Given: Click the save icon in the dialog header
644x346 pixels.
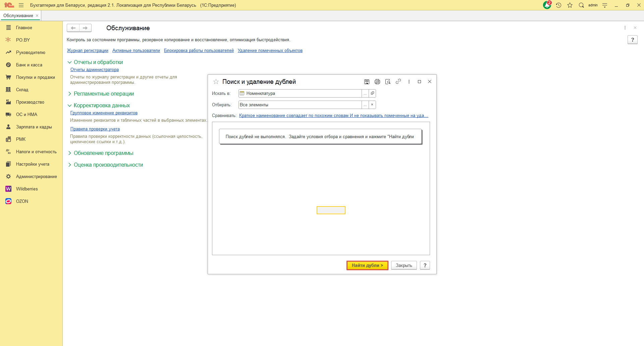Looking at the screenshot, I should pyautogui.click(x=367, y=82).
